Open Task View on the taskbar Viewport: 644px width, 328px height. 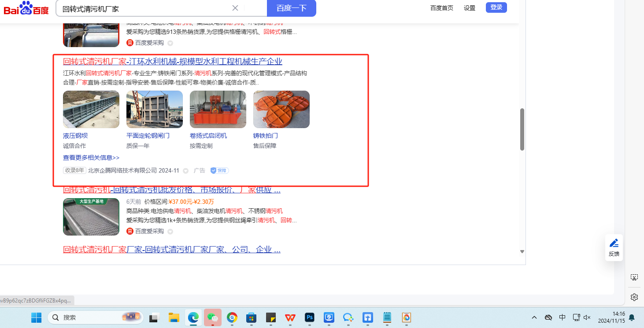pos(154,317)
